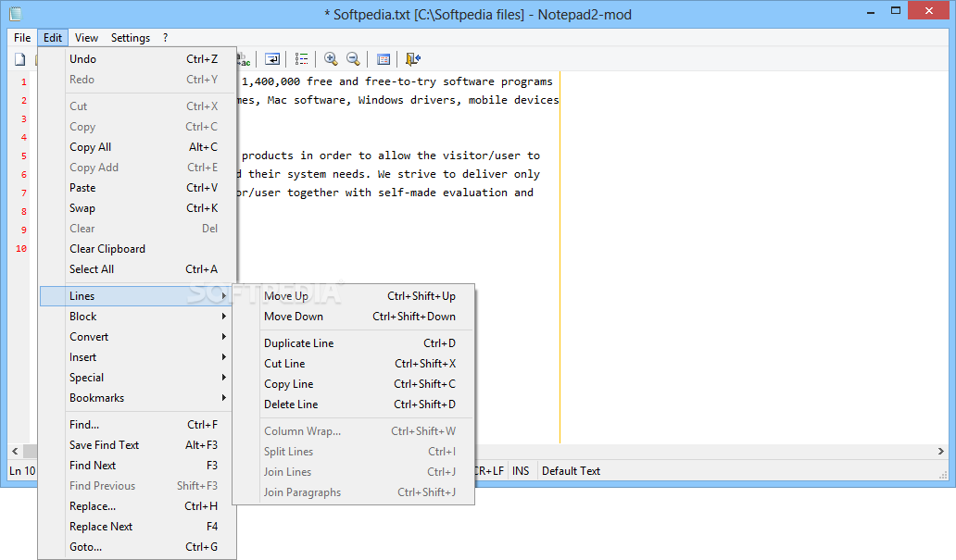This screenshot has width=956, height=560.
Task: Choose Paste from the Edit menu
Action: point(138,188)
